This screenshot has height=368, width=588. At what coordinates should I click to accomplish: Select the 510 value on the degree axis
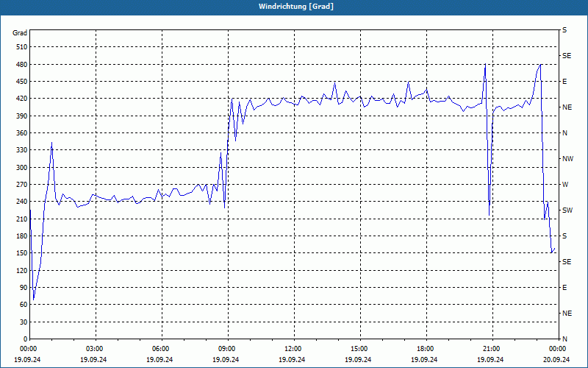tap(22, 47)
